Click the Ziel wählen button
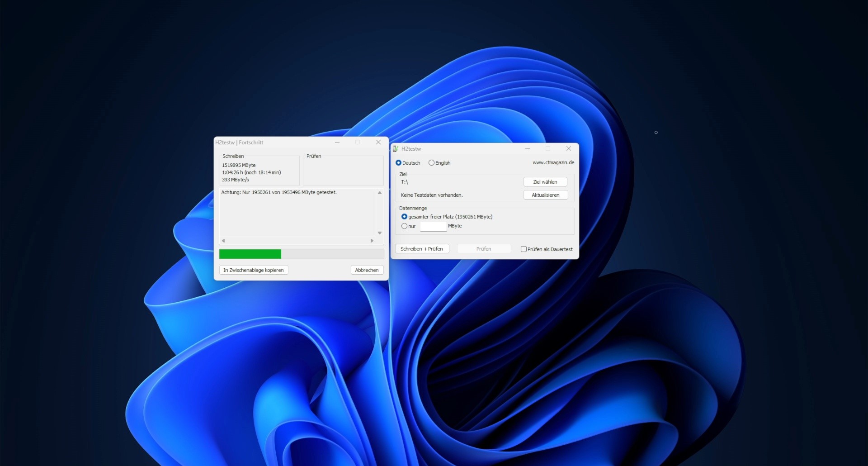The height and width of the screenshot is (466, 868). coord(545,181)
